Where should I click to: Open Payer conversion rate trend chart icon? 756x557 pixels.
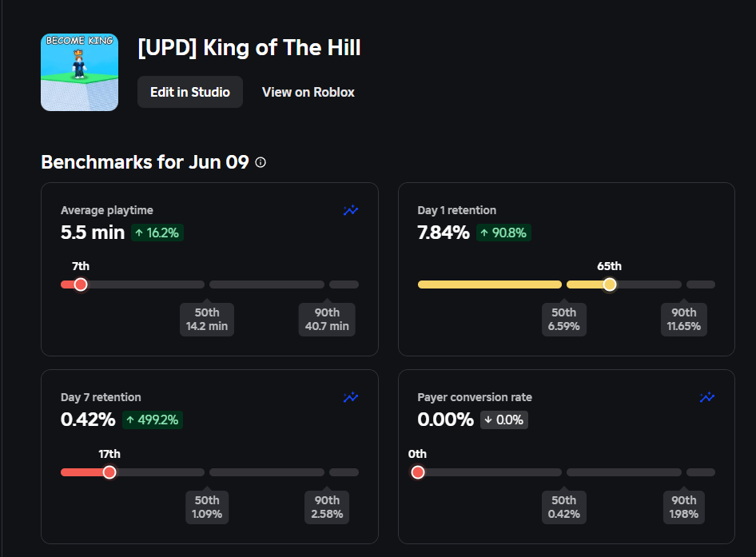tap(706, 397)
